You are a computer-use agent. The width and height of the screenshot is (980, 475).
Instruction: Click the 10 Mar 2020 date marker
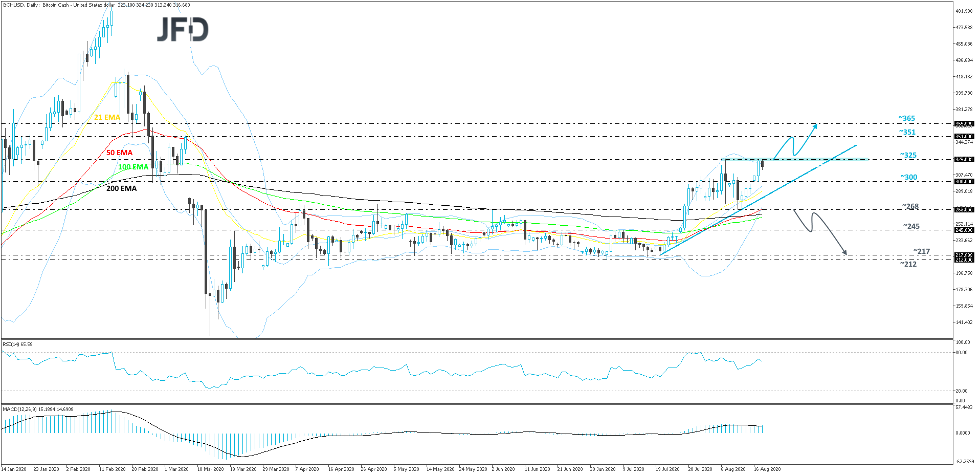pyautogui.click(x=210, y=469)
